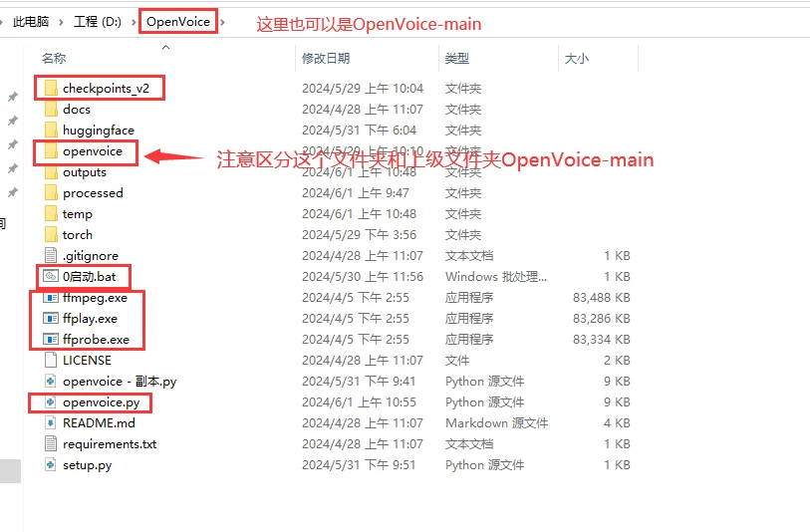Sort by the 类型 column header
810x532 pixels.
(x=457, y=59)
